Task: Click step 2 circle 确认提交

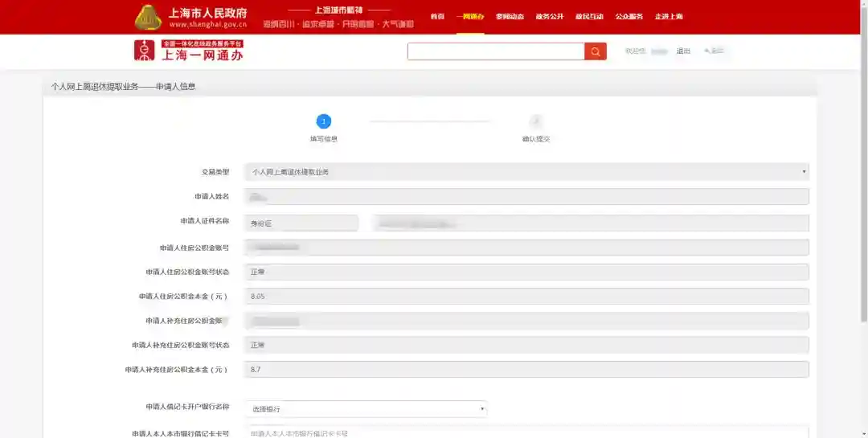Action: click(535, 121)
